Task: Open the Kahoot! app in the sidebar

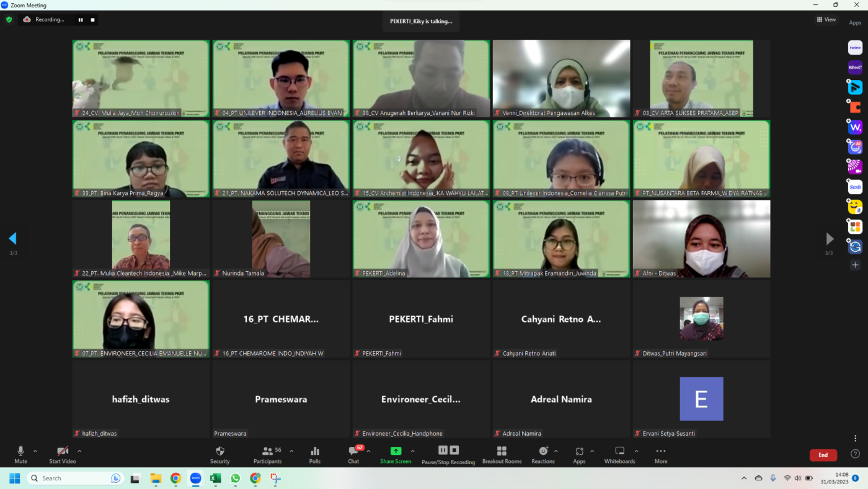Action: point(855,67)
